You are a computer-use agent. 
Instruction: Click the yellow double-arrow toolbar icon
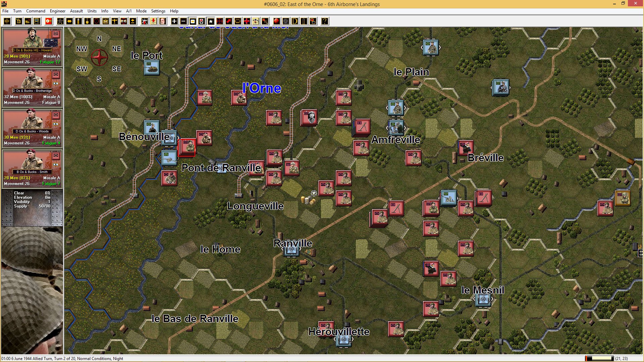[69, 21]
